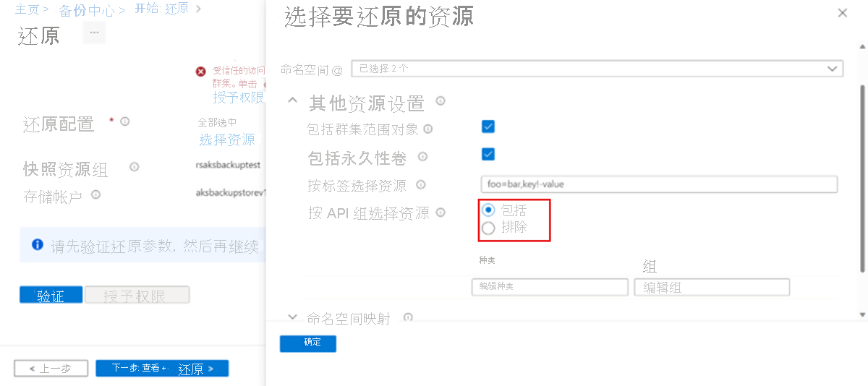Click the 种类 column header
The height and width of the screenshot is (386, 868).
point(487,259)
